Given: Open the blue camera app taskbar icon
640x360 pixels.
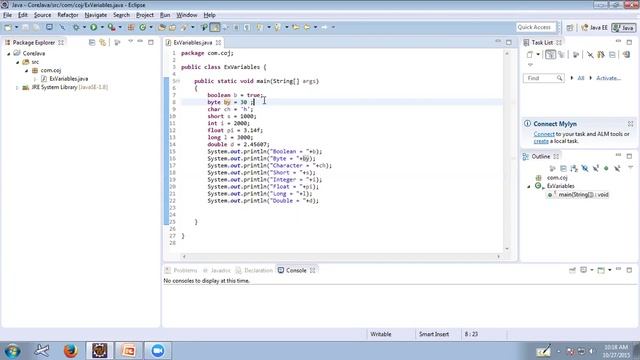Looking at the screenshot, I should click(158, 351).
